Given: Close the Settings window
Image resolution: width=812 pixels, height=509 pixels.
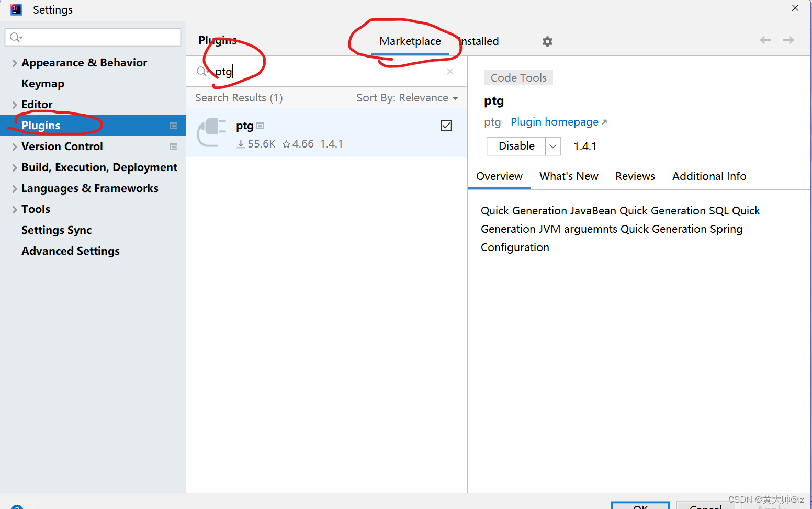Looking at the screenshot, I should tap(795, 8).
